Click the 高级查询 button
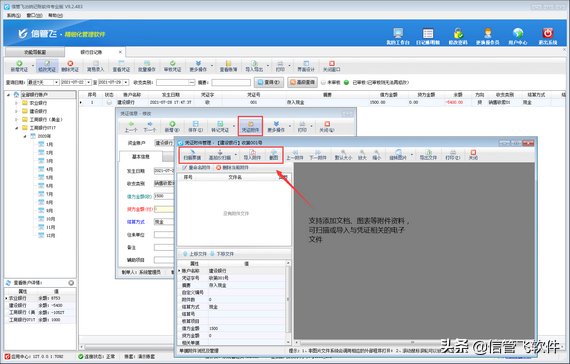Image resolution: width=570 pixels, height=364 pixels. (x=302, y=83)
